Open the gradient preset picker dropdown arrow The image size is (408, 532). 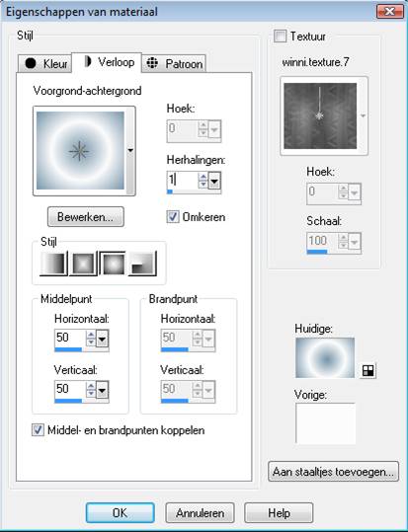[130, 150]
